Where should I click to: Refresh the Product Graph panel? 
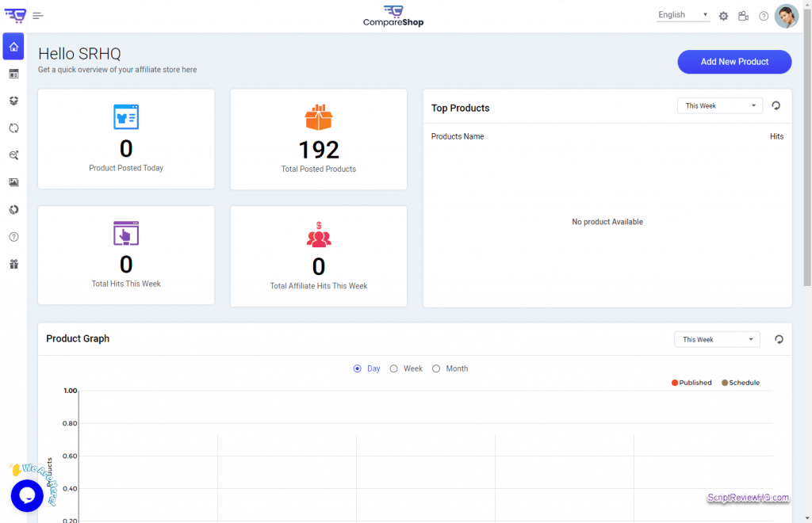(779, 339)
